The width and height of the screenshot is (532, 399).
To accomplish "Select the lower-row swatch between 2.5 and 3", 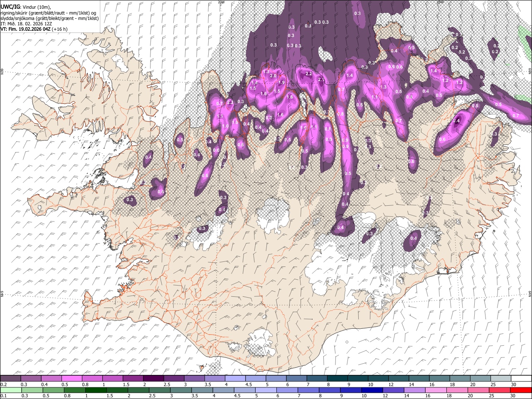I will pos(160,390).
